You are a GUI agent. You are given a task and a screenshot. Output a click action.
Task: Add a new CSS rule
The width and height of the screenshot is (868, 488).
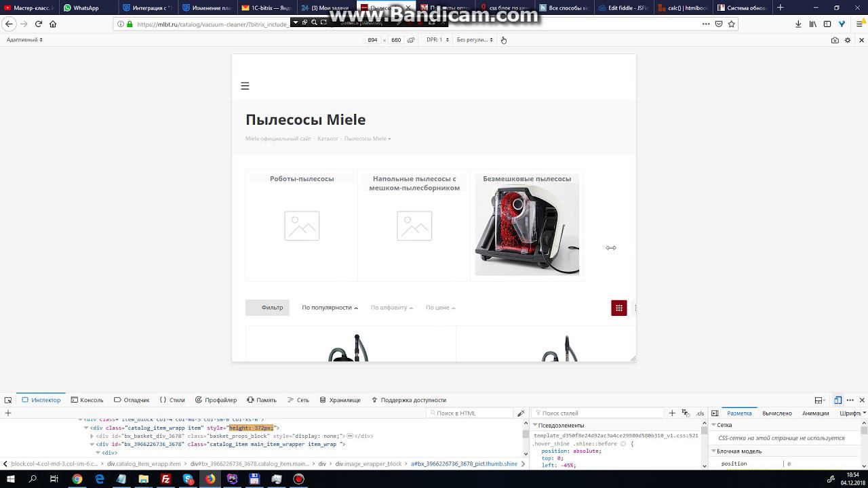point(672,413)
